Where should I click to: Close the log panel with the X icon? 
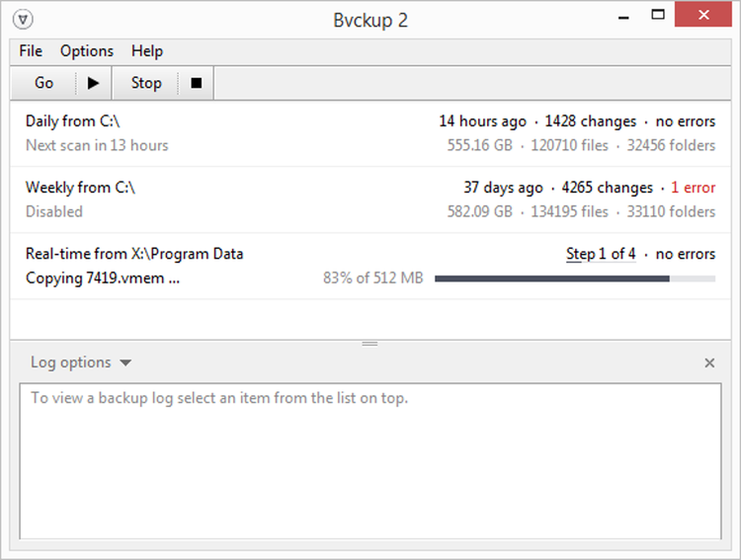tap(709, 363)
